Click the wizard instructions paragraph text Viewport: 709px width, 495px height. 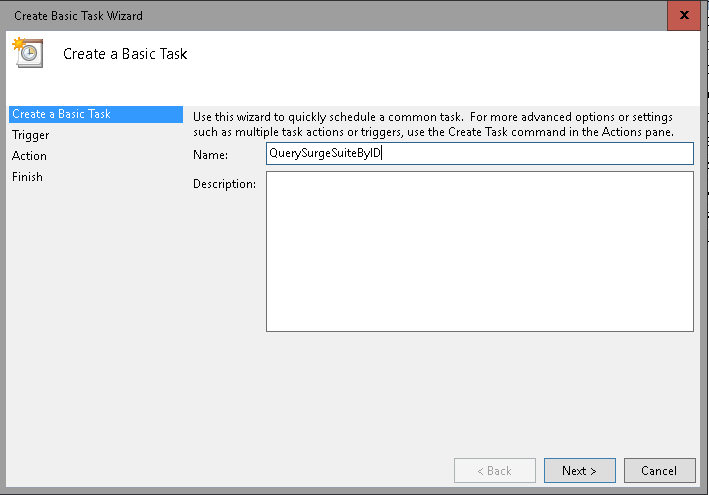tap(433, 124)
